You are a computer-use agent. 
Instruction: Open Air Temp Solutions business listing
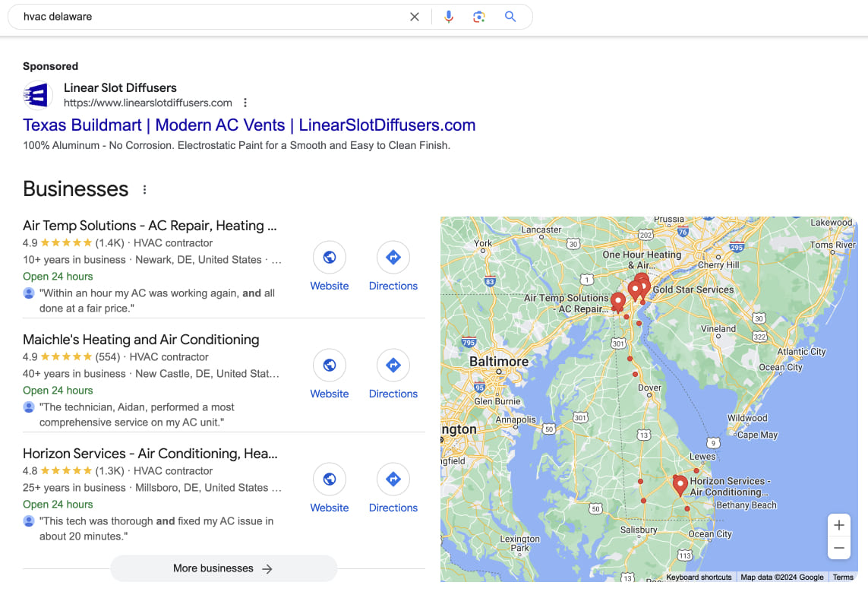(150, 226)
